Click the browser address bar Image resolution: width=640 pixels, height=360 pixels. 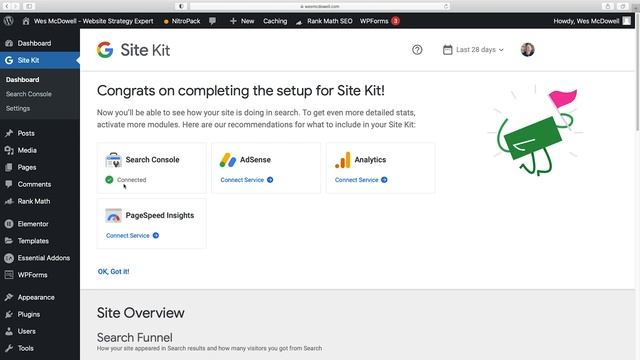click(320, 6)
